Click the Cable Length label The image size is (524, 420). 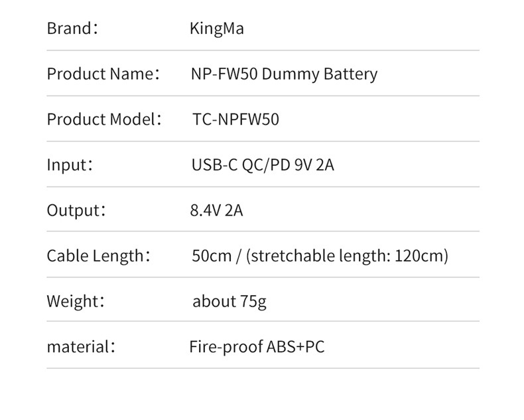(x=99, y=256)
